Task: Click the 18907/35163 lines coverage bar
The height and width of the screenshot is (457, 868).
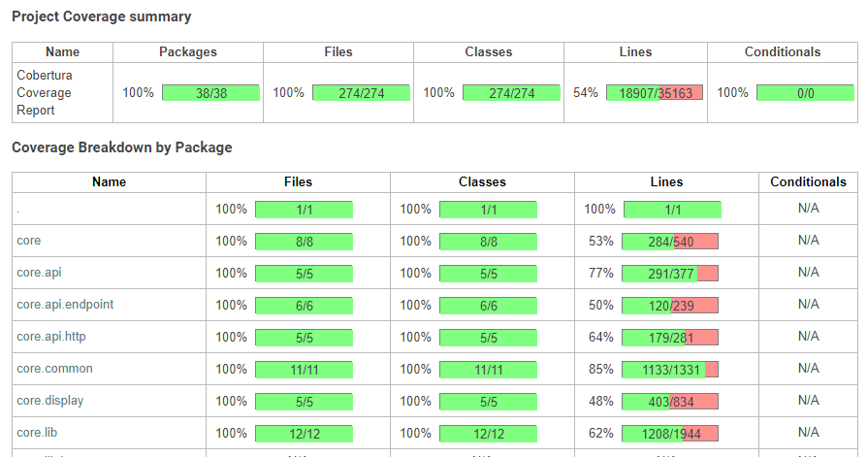Action: click(655, 93)
